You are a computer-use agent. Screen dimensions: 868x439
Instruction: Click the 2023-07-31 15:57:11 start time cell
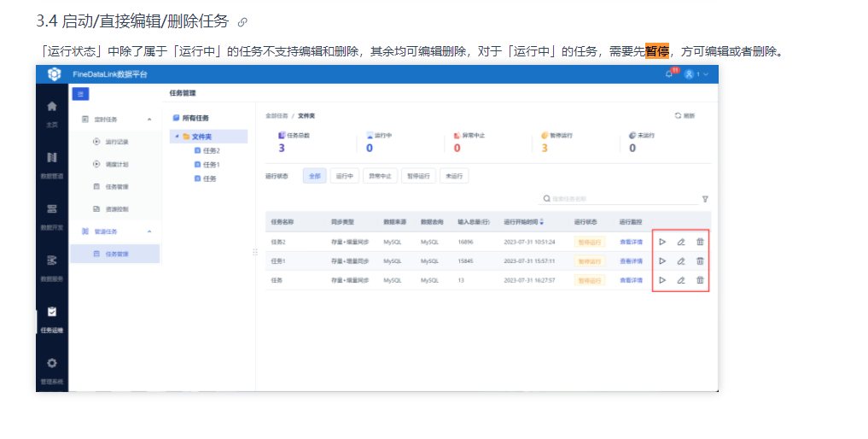[x=529, y=261]
